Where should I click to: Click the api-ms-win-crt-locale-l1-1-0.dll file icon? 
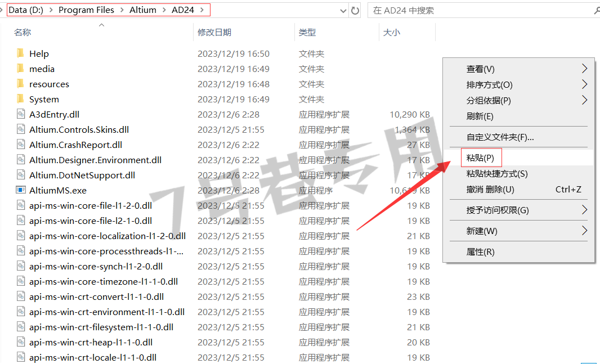(x=21, y=357)
